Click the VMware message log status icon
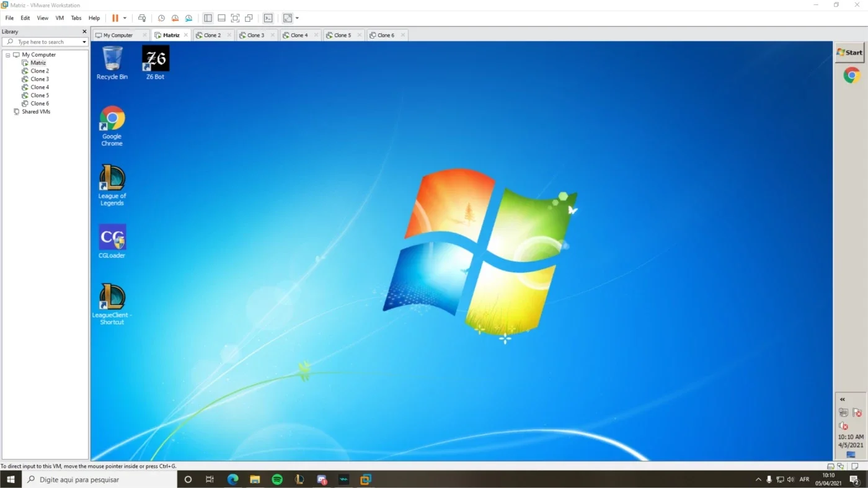The width and height of the screenshot is (868, 488). 856,466
